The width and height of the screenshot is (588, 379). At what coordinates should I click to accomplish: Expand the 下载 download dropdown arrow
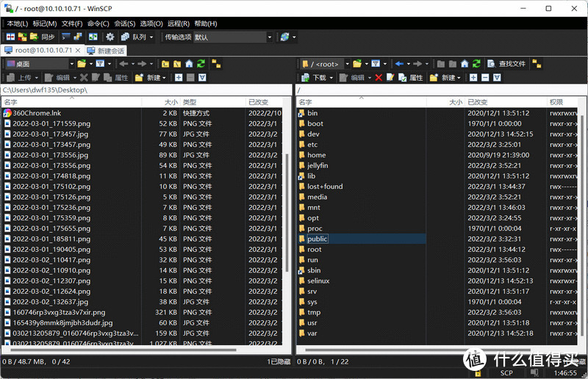pos(331,78)
